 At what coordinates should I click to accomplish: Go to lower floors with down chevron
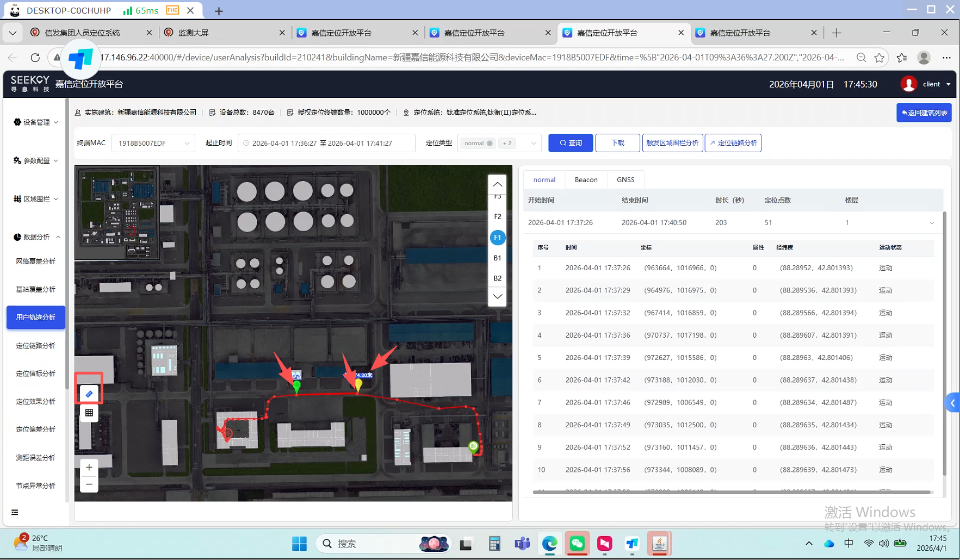tap(497, 297)
